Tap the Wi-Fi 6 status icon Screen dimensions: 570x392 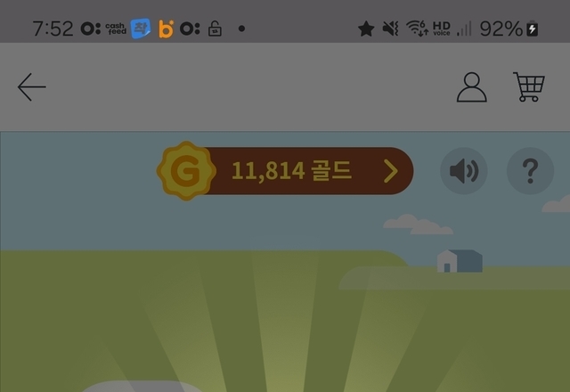(417, 29)
